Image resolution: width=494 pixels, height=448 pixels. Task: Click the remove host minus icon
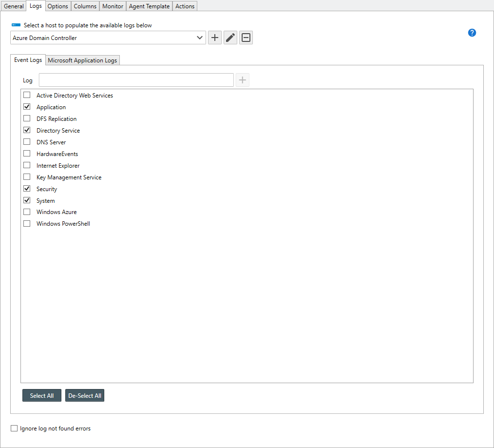[x=246, y=38]
